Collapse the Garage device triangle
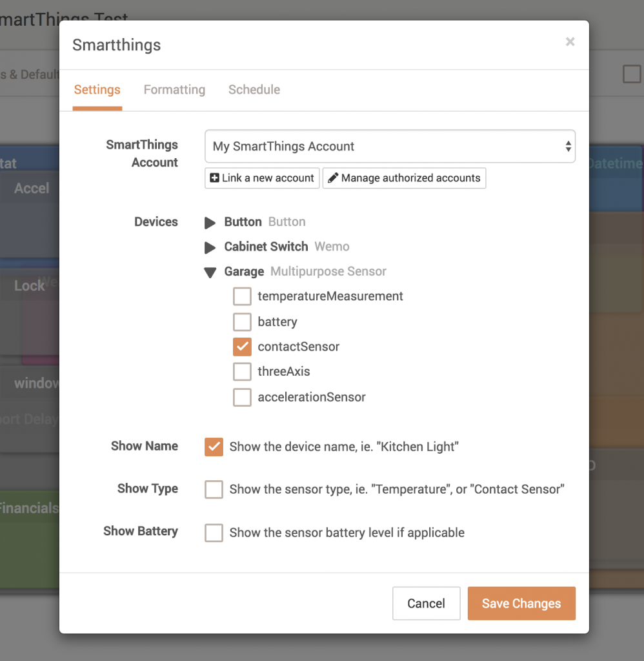Image resolution: width=644 pixels, height=661 pixels. 210,272
